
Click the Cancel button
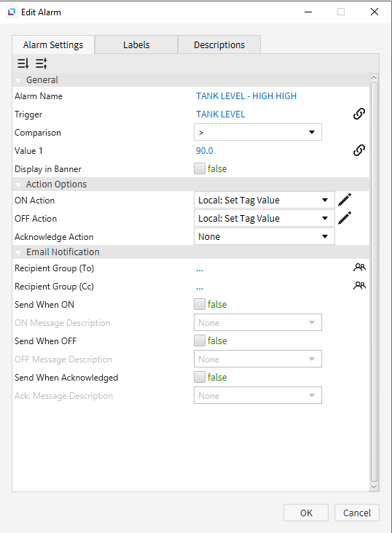357,513
